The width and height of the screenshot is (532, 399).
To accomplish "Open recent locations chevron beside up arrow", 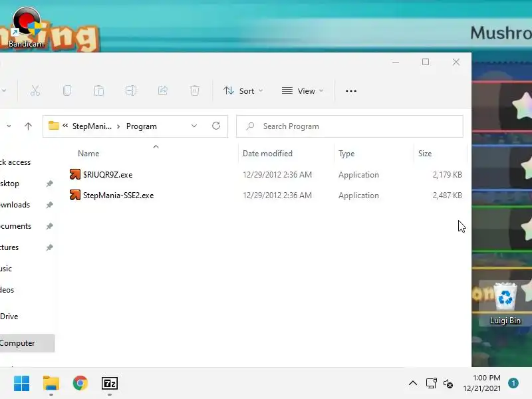I will 9,126.
